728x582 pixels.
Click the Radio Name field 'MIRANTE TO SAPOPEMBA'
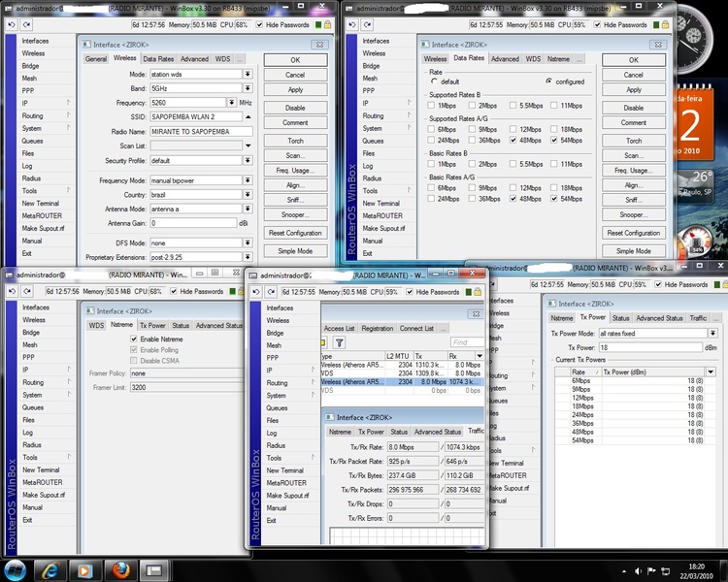[201, 131]
